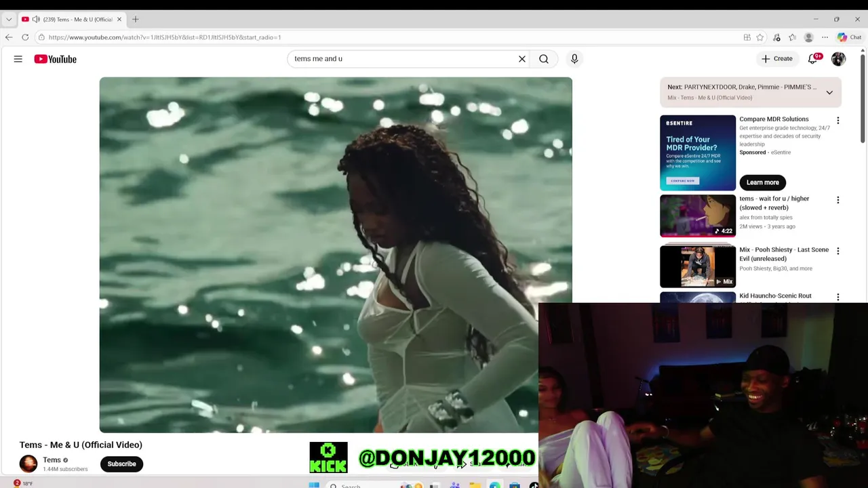Play 'tems - wait for u / higher' thumbnail

pos(698,216)
